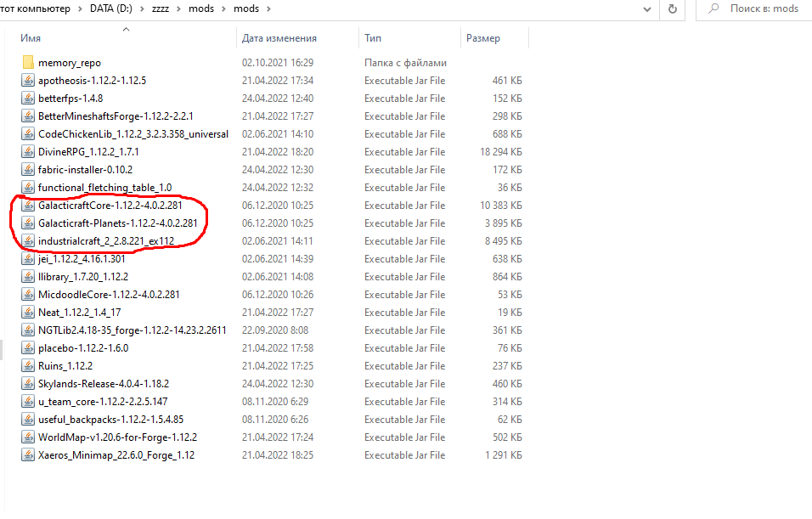Select file name llibrary_1.7.20_1.12.2
The image size is (812, 519).
(x=83, y=277)
